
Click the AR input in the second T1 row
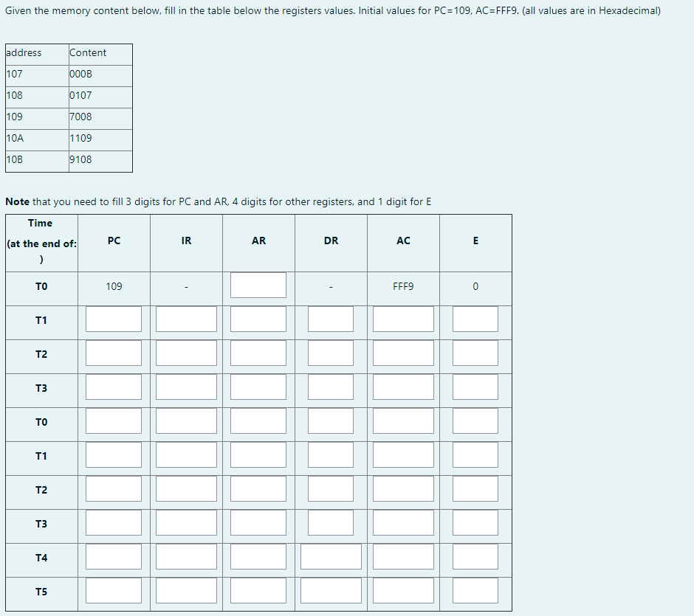(x=258, y=454)
